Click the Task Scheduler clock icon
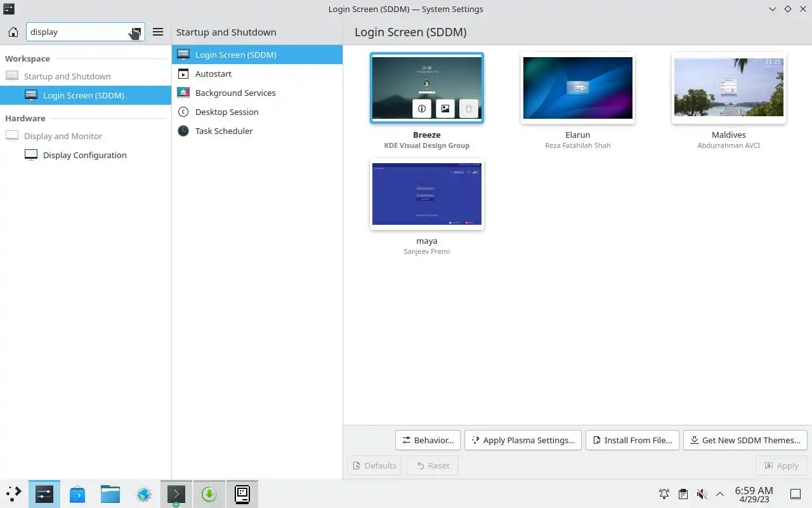 183,131
